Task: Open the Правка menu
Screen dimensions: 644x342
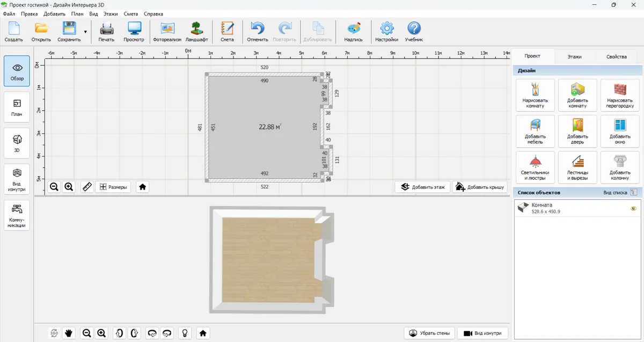Action: [30, 13]
